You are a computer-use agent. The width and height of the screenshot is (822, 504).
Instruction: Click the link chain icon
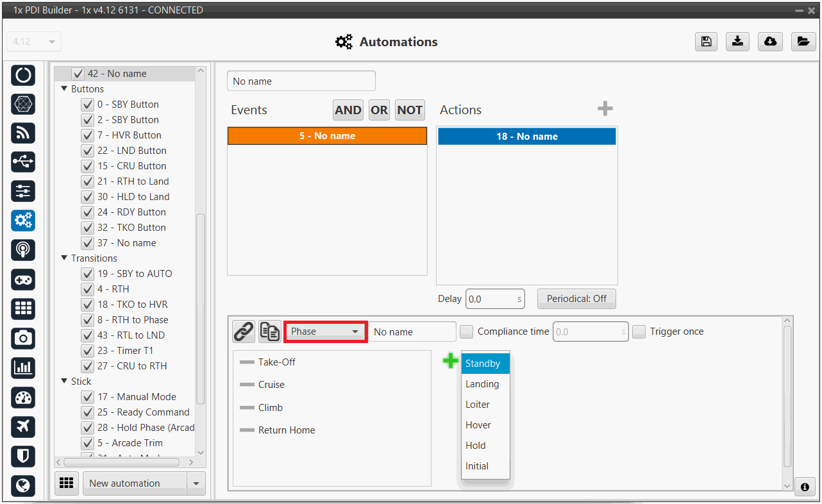click(x=243, y=332)
